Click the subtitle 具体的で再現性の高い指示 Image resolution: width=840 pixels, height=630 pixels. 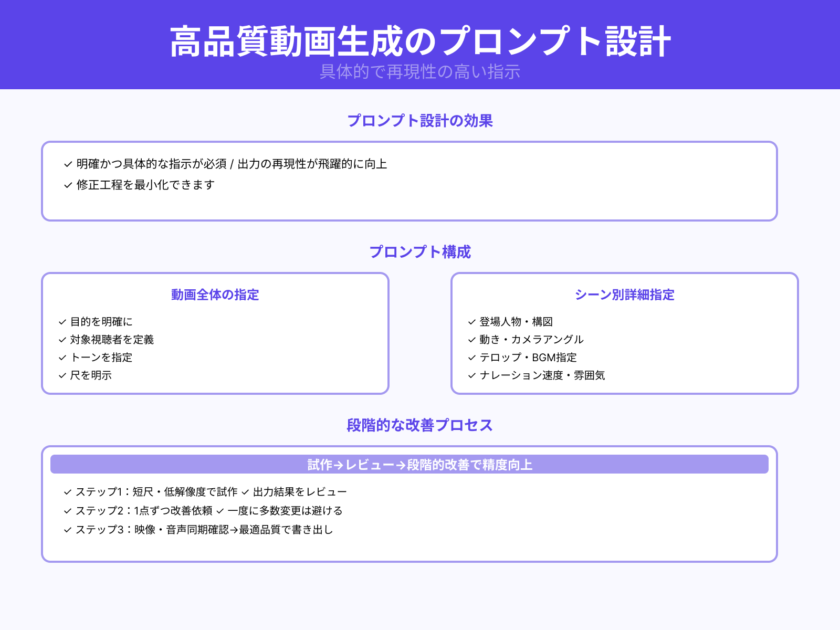pyautogui.click(x=419, y=73)
